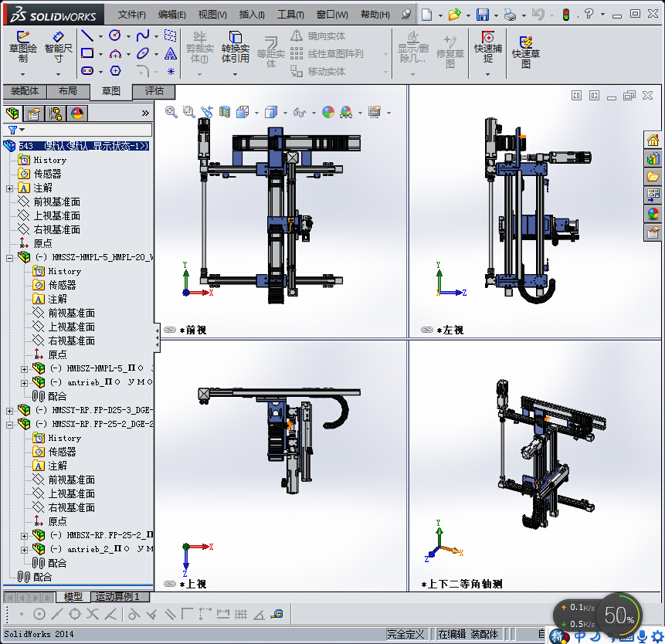Select the Spline sketch tool
The width and height of the screenshot is (665, 644).
tap(143, 36)
